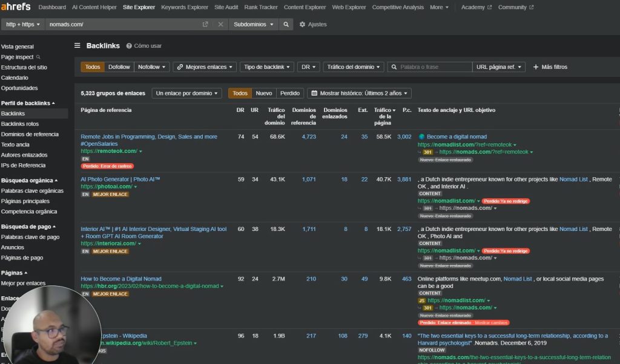Open Subdominios mode dropdown
Screen dimensions: 620x364
tap(253, 24)
